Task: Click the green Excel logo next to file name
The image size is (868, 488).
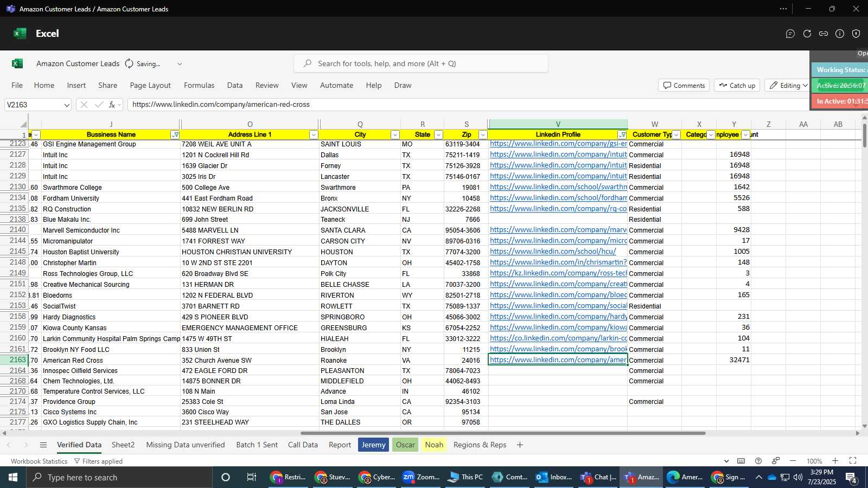Action: (17, 63)
